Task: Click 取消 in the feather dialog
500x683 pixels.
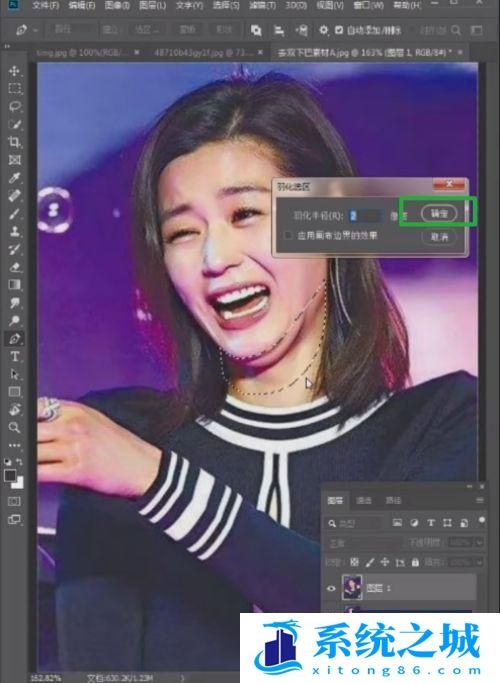Action: click(439, 237)
